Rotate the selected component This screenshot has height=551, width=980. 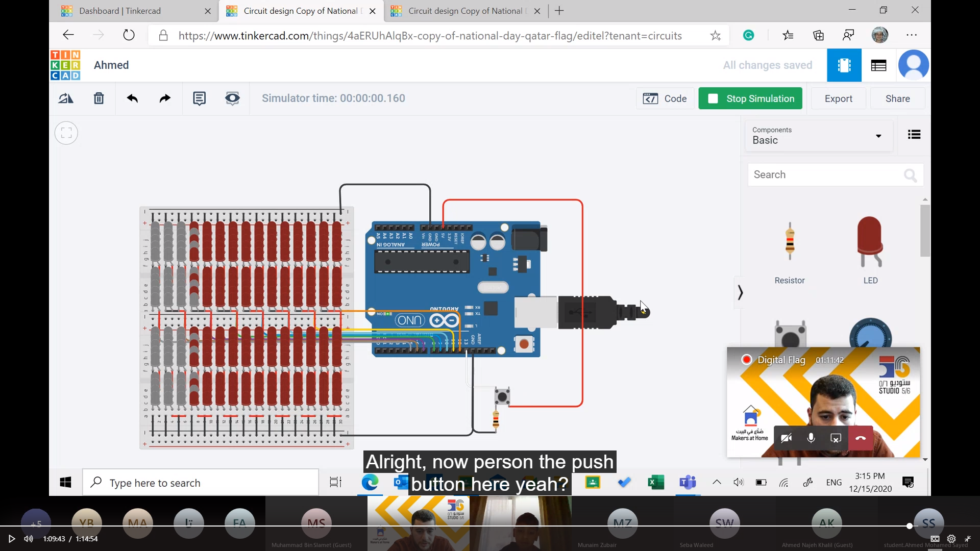(66, 98)
